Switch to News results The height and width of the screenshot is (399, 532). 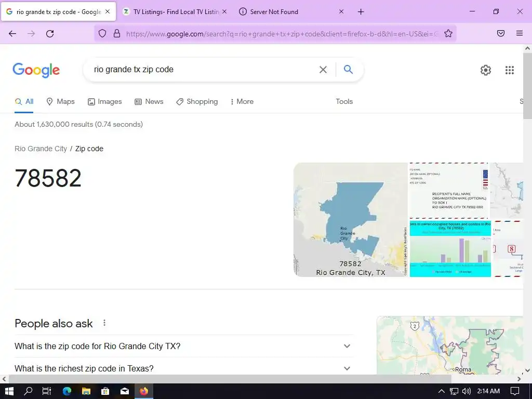point(149,101)
